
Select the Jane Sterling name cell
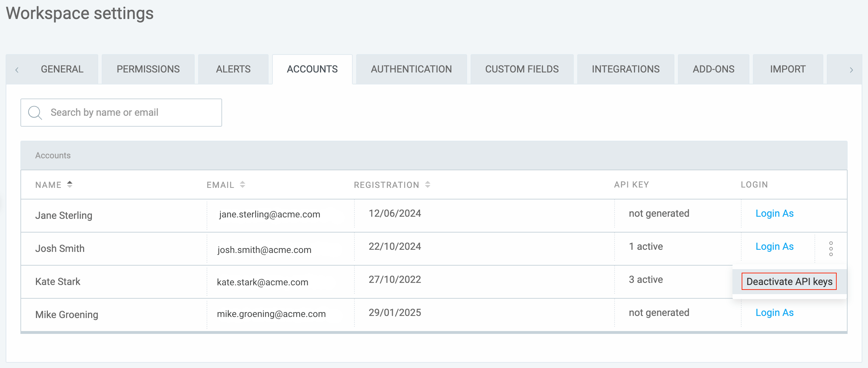coord(64,215)
